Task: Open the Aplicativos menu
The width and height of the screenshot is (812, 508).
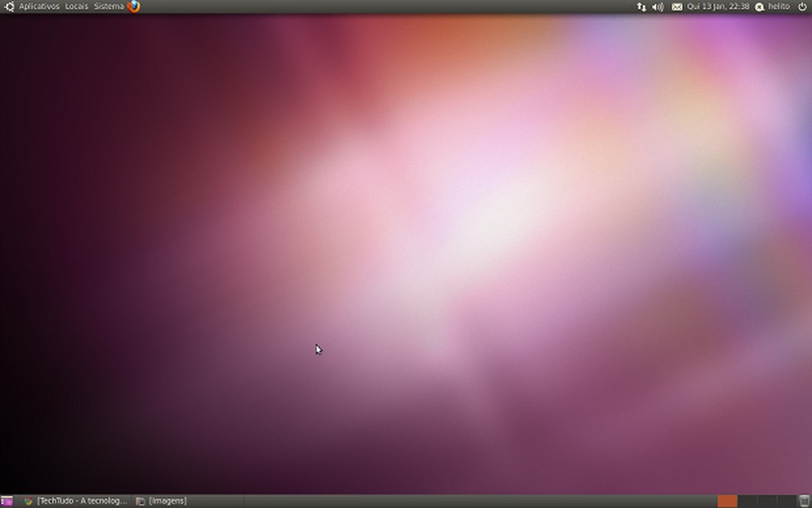Action: click(39, 7)
